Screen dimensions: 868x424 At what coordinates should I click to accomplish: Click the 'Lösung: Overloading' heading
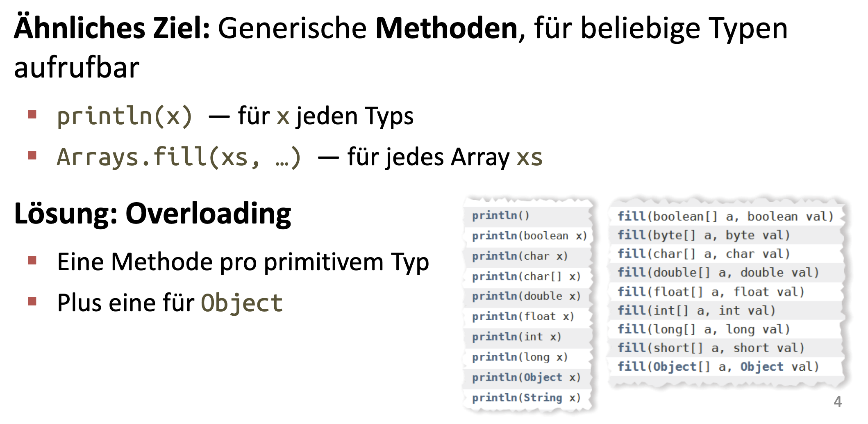(x=152, y=214)
